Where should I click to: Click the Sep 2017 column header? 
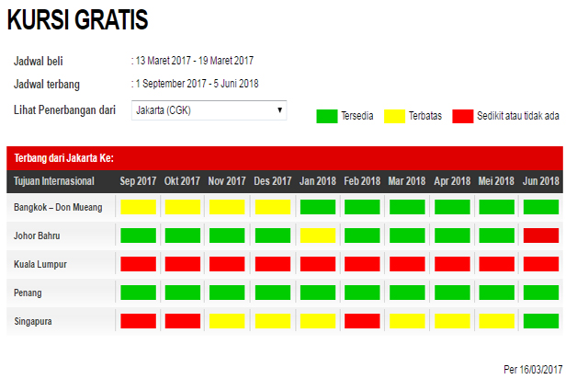[139, 181]
